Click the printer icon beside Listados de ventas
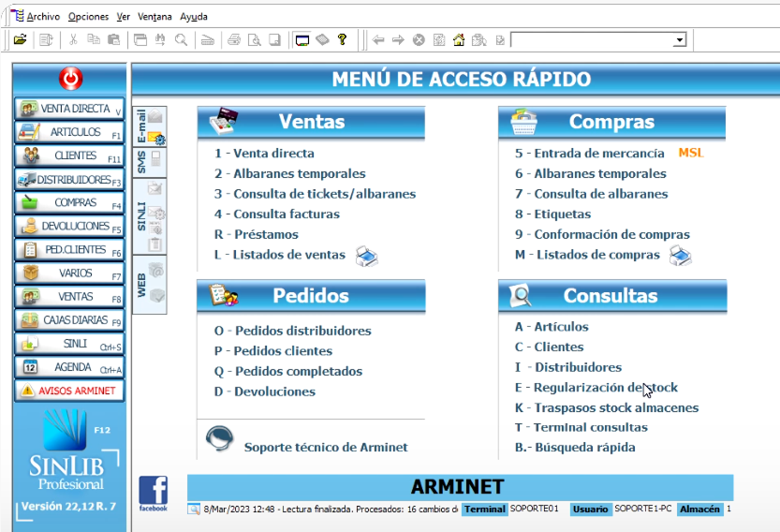 [367, 256]
